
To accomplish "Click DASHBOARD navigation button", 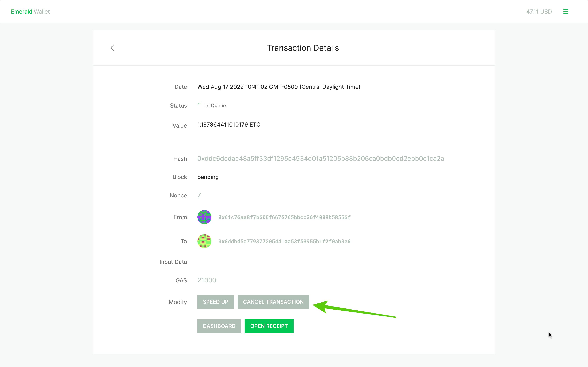I will pyautogui.click(x=219, y=326).
